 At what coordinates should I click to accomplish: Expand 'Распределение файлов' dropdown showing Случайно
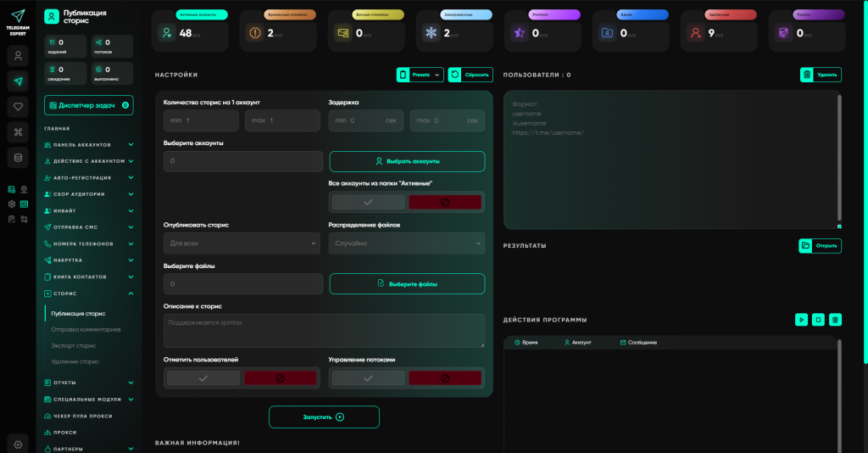tap(406, 243)
